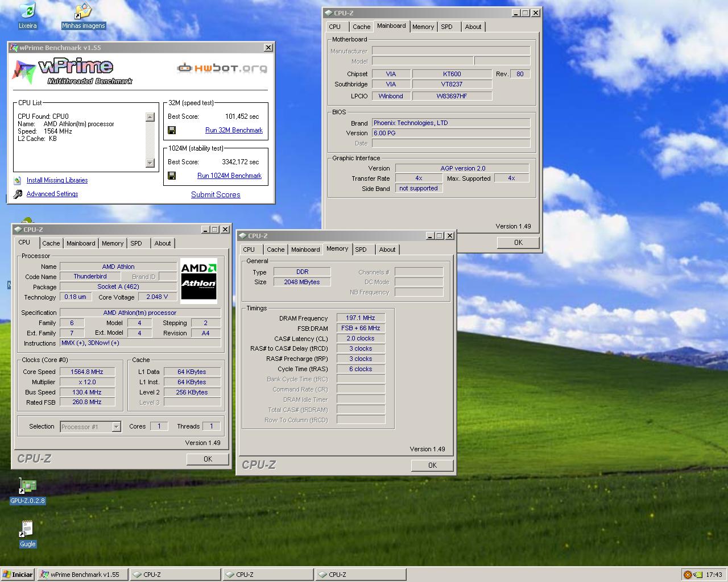Screen dimensions: 728x582
Task: Switch to Cache tab in CPU window
Action: pos(51,243)
